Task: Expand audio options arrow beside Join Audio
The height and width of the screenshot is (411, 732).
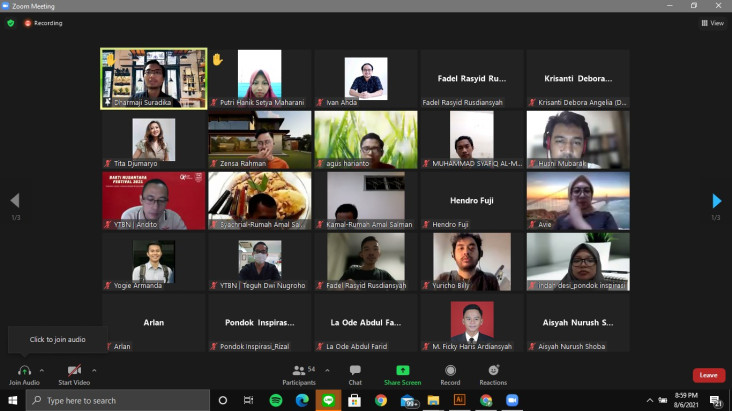Action: click(42, 370)
